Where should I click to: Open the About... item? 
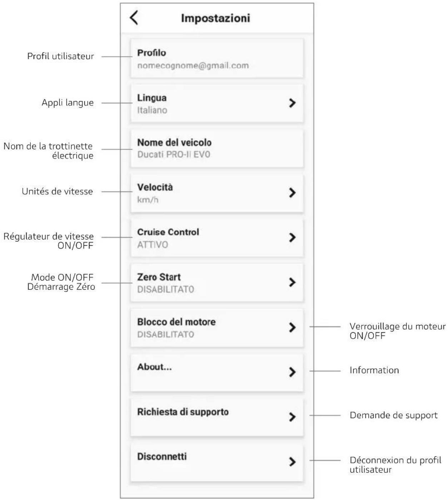(x=217, y=373)
